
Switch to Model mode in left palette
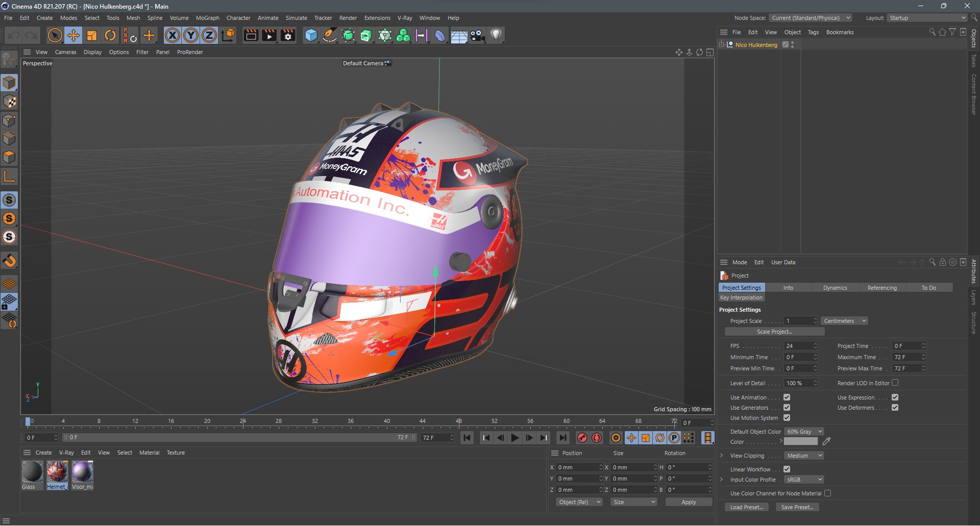10,83
